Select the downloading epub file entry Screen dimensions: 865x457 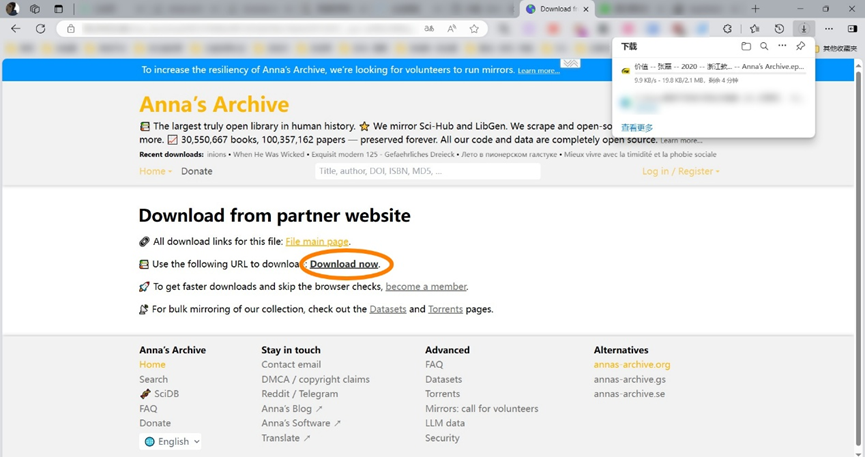[713, 72]
